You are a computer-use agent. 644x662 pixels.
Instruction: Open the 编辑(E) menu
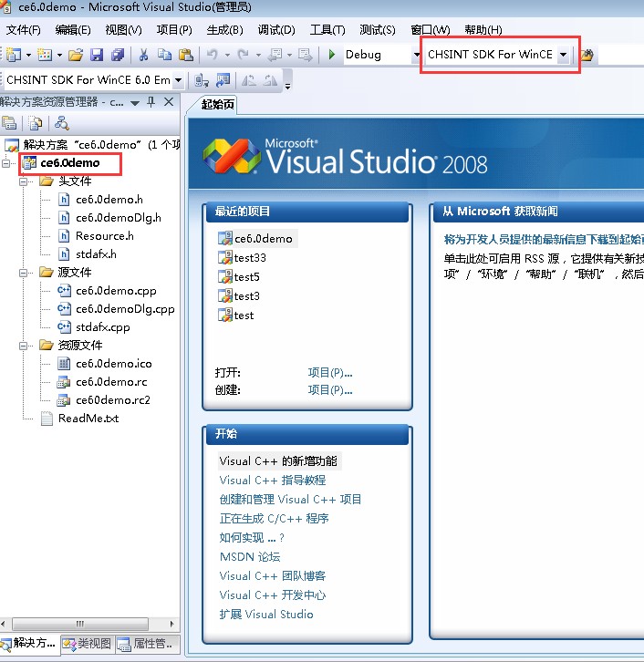tap(73, 30)
